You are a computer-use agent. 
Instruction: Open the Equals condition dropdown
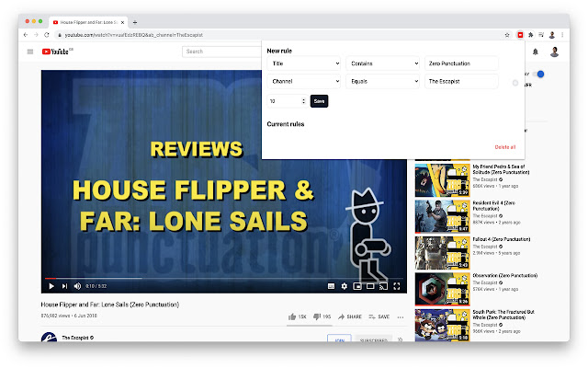(382, 81)
